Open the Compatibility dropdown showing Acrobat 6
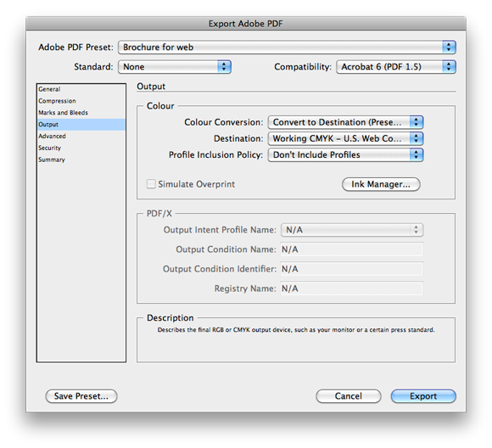Screen dimensions: 492x448 396,66
